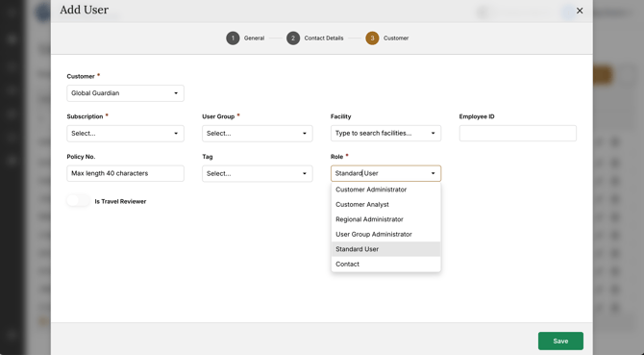
Task: Collapse the Role dropdown arrow
Action: coord(433,173)
